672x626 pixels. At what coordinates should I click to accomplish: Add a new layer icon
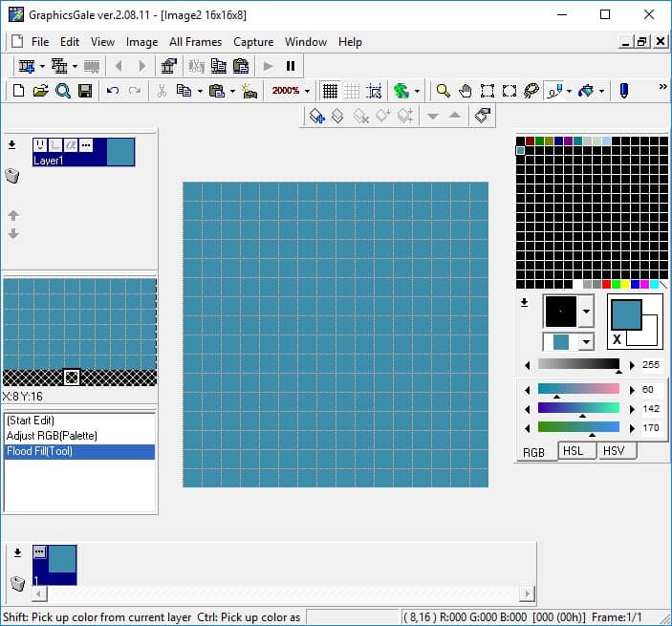coord(317,116)
